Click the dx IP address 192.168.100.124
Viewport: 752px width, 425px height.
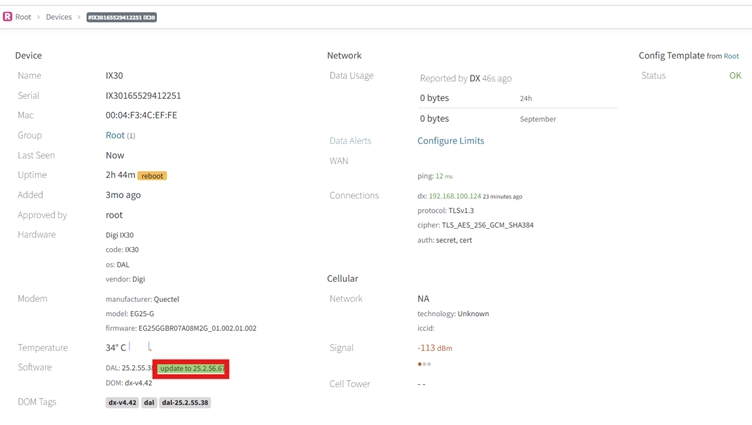(455, 196)
